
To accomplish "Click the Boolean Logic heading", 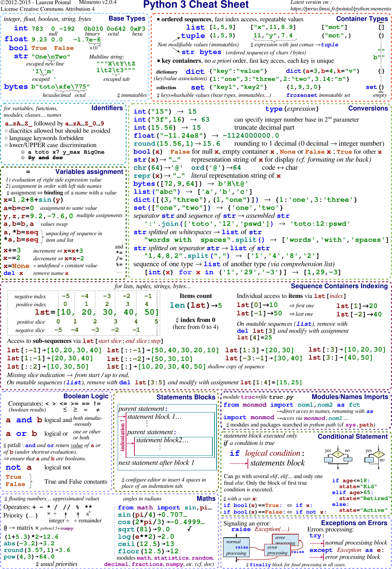I will coord(86,396).
